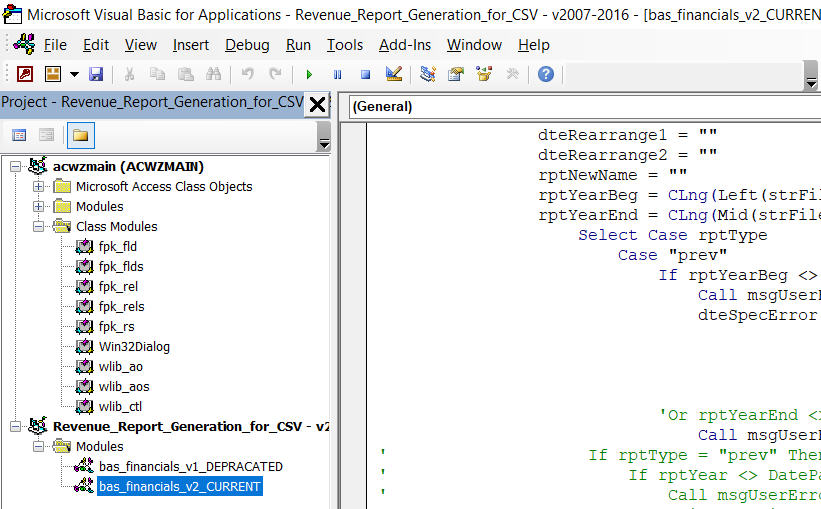Select the wlib_ctl class module
Viewport: 821px width, 509px height.
(x=120, y=406)
